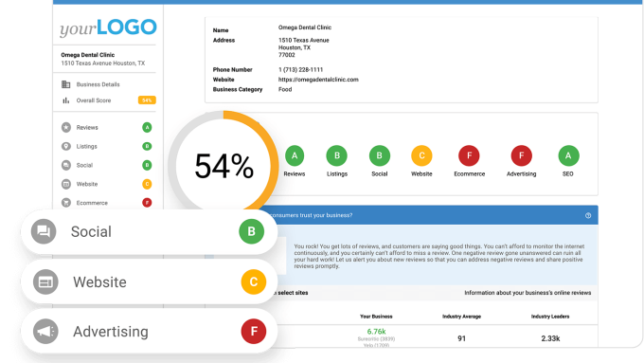Click the Business Details building icon

click(65, 84)
